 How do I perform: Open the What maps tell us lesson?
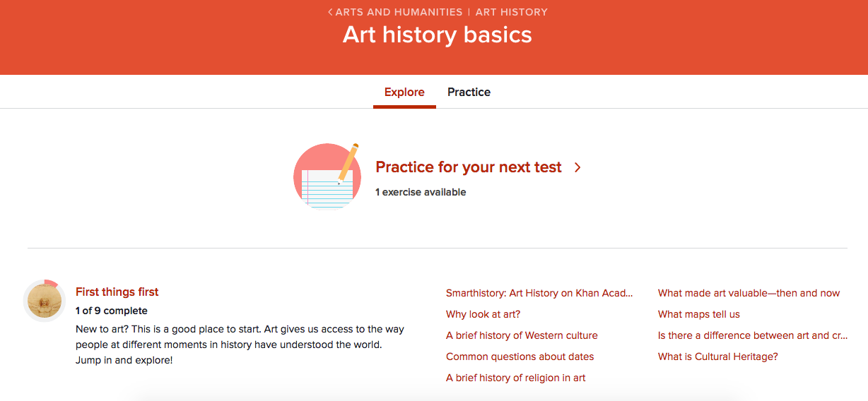click(x=698, y=314)
